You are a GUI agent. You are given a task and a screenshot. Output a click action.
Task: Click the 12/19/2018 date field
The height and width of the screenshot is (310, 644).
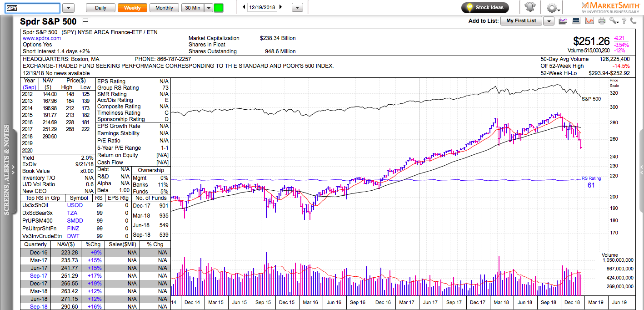262,7
